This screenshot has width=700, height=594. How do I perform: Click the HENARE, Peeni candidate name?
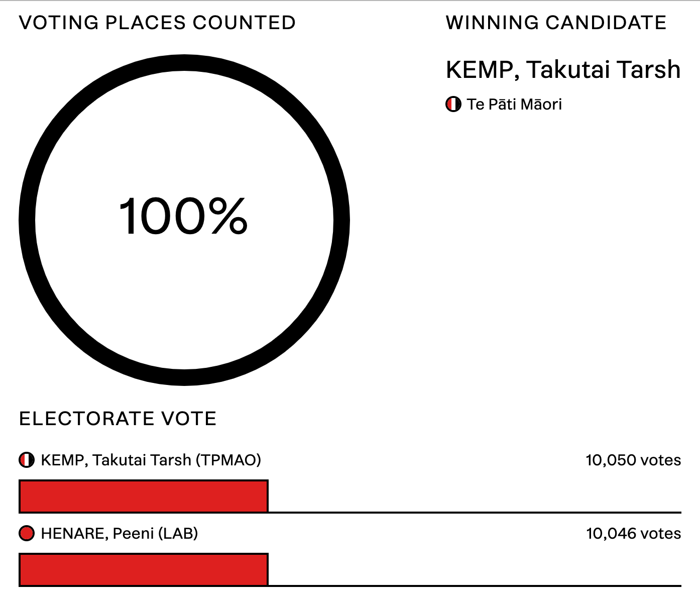[97, 533]
